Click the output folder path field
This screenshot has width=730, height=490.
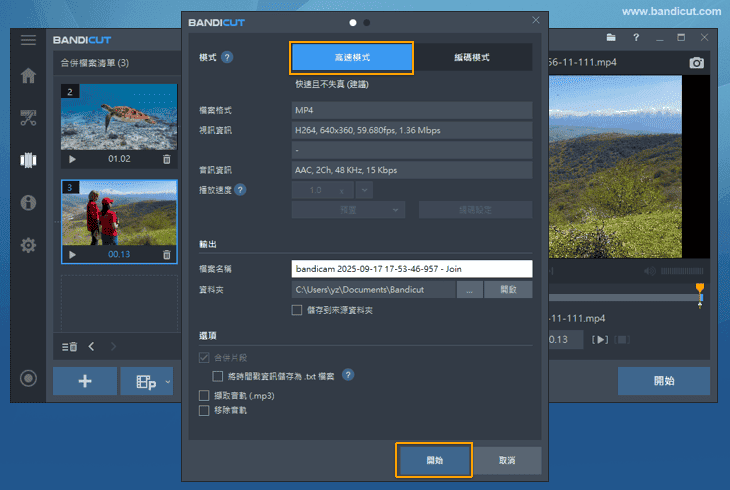373,290
